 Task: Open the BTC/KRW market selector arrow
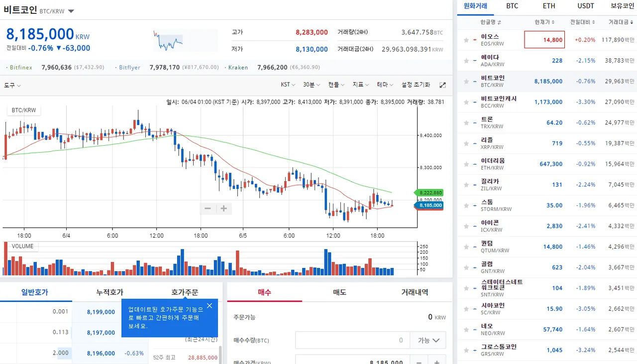click(71, 11)
